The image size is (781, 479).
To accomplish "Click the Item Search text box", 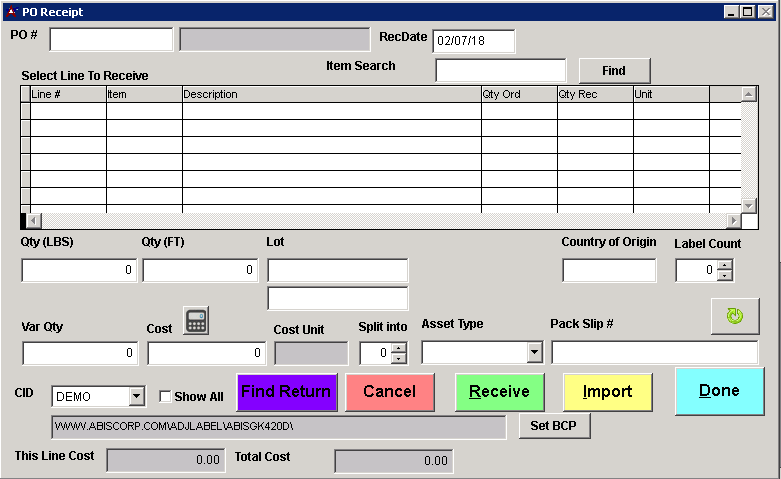I will pos(500,71).
